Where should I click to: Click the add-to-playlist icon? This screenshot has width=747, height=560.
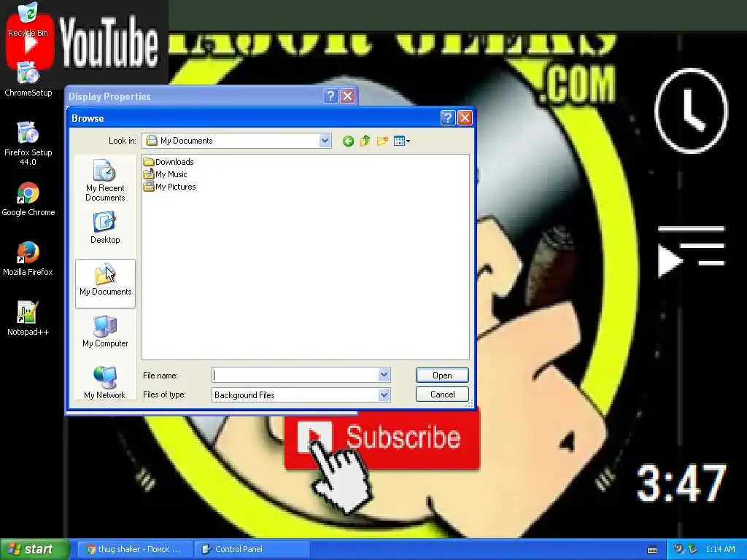691,252
